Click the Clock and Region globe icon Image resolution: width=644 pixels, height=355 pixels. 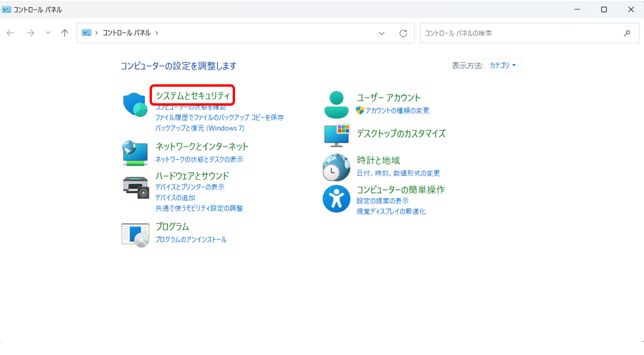coord(337,167)
